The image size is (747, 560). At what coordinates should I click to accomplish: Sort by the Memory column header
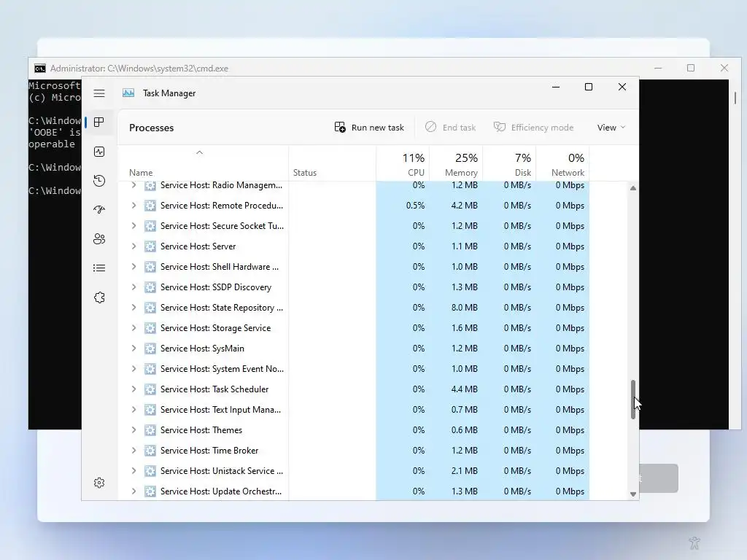(x=456, y=163)
